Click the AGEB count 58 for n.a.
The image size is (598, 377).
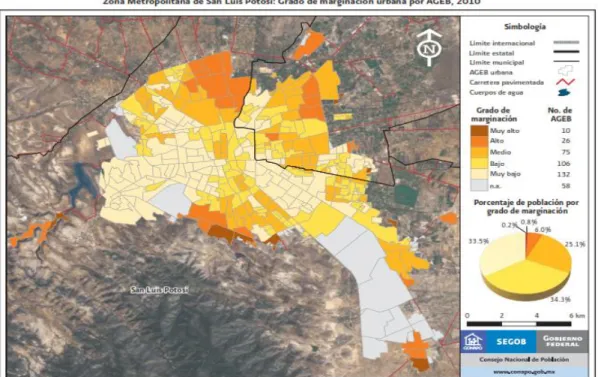566,186
